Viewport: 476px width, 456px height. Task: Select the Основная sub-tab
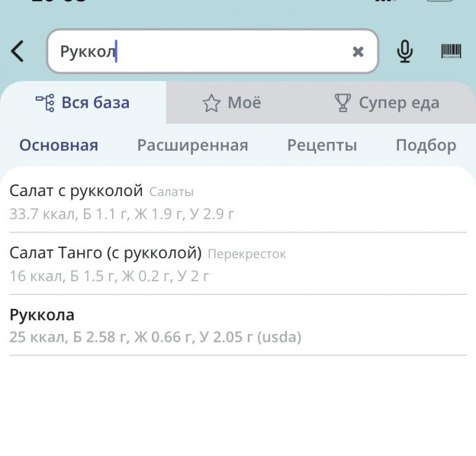point(59,146)
